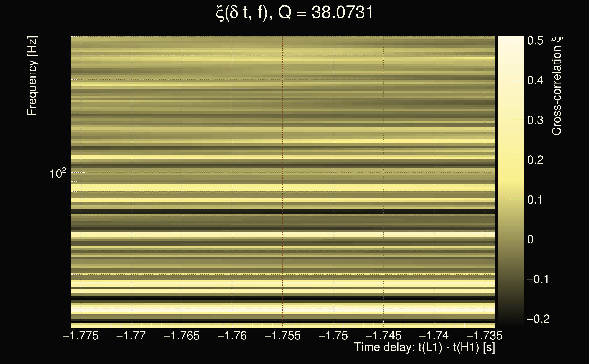
Task: Click the −1.75 x-axis tick label
Action: tap(333, 336)
